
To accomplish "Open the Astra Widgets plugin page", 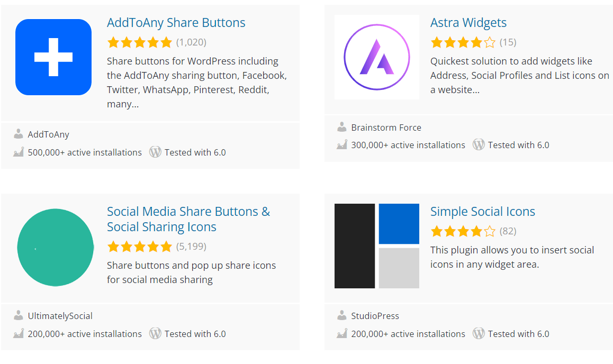I will (x=468, y=22).
